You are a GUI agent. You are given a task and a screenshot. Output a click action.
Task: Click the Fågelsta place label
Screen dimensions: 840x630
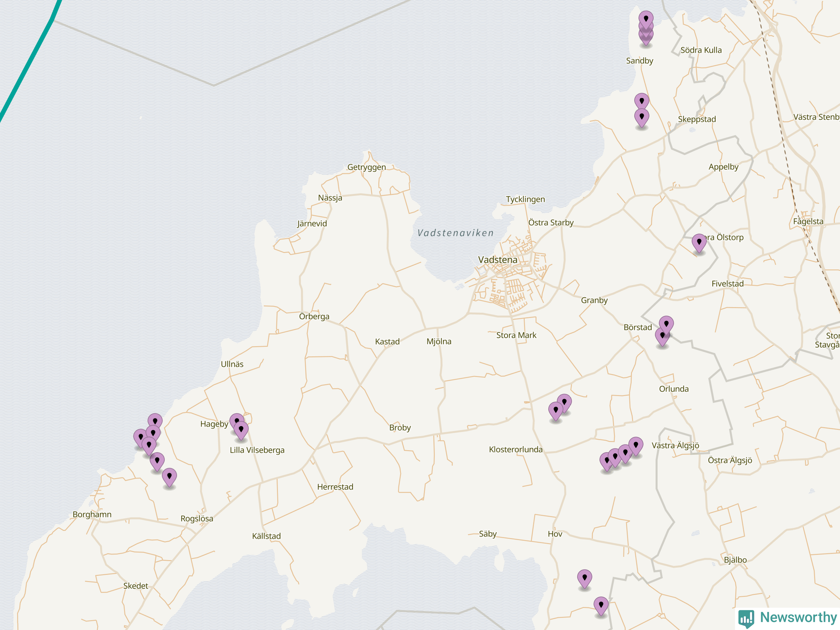(x=808, y=221)
